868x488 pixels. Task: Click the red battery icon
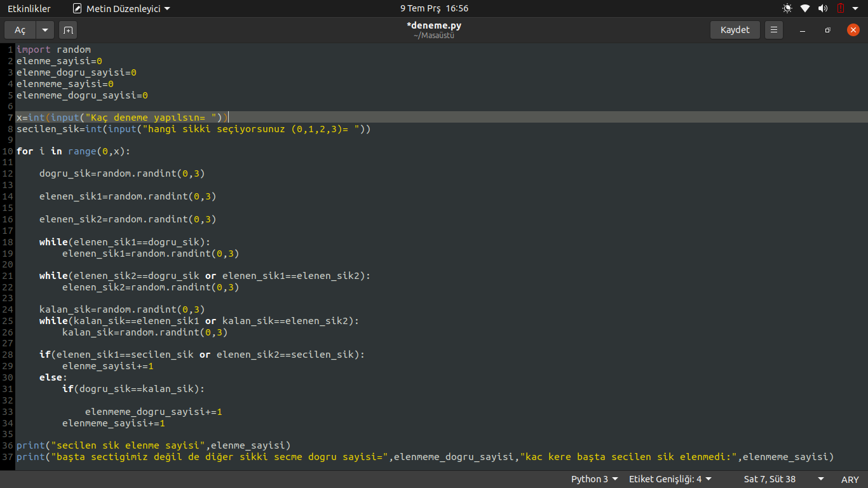click(x=840, y=8)
